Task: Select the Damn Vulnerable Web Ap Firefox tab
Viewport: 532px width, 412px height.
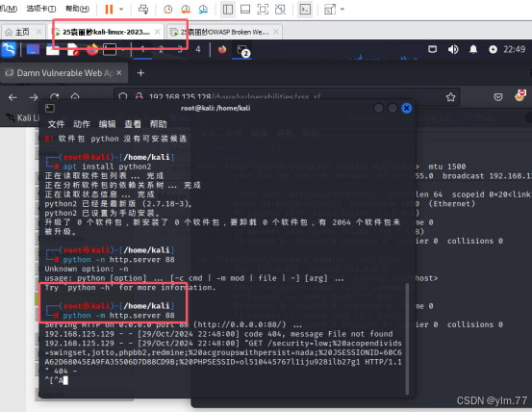Action: pos(63,72)
